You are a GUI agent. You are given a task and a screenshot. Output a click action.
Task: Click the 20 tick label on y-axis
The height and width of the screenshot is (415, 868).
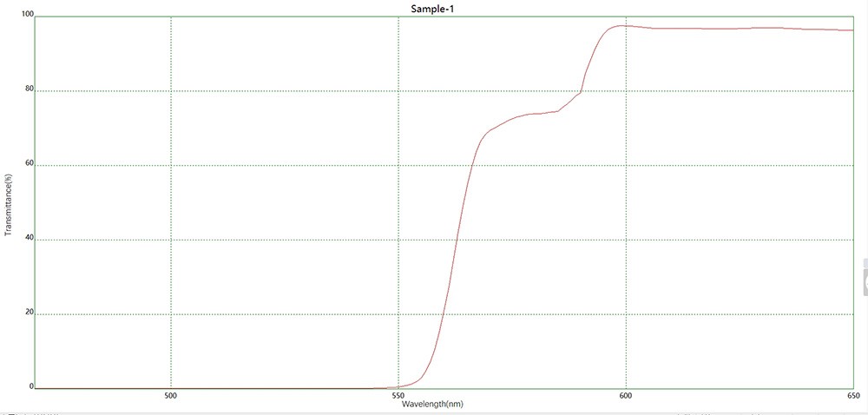28,313
